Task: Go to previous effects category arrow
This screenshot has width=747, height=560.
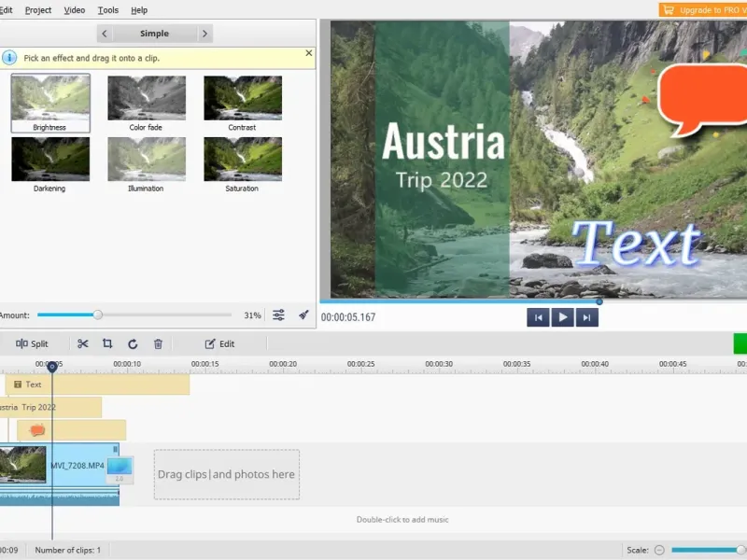Action: [105, 34]
